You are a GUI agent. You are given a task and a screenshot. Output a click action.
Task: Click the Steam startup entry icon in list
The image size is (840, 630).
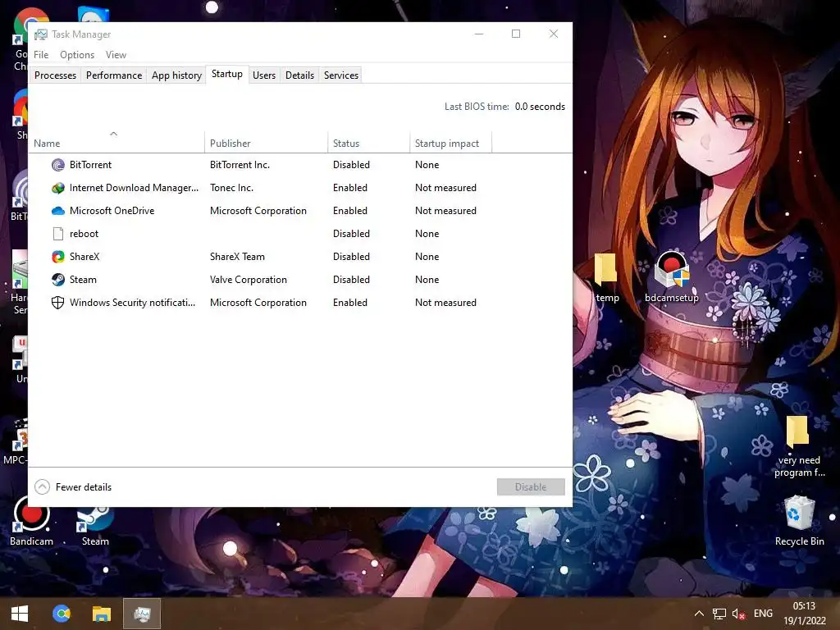pos(58,280)
